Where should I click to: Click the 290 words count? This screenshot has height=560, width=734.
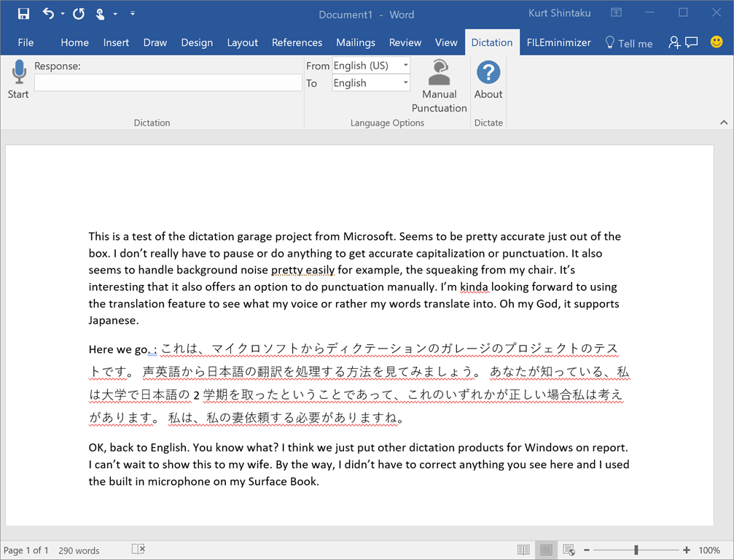coord(79,551)
